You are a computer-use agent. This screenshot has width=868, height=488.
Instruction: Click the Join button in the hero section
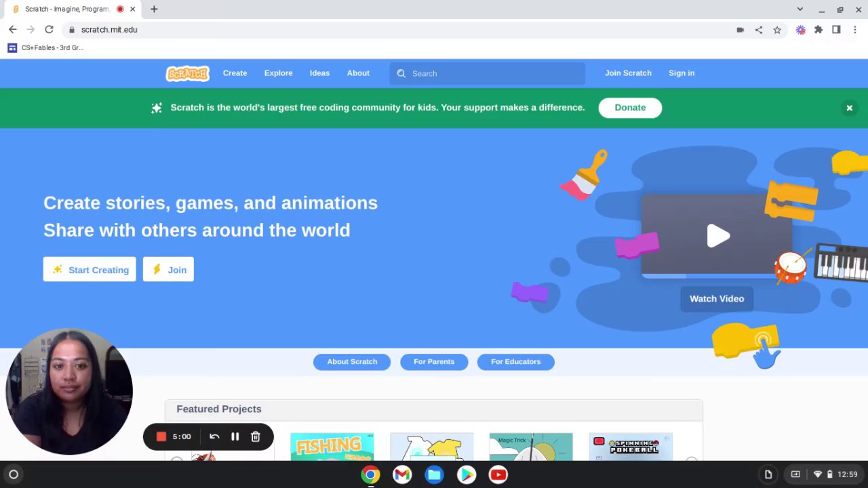(x=168, y=270)
